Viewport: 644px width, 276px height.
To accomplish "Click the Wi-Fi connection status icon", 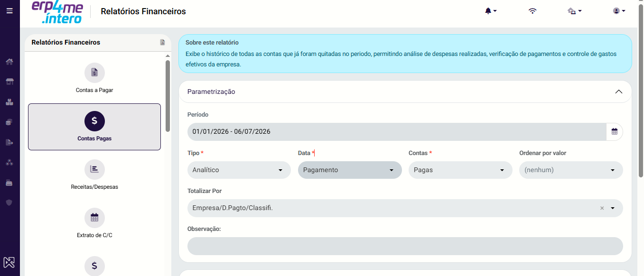I will (x=532, y=11).
